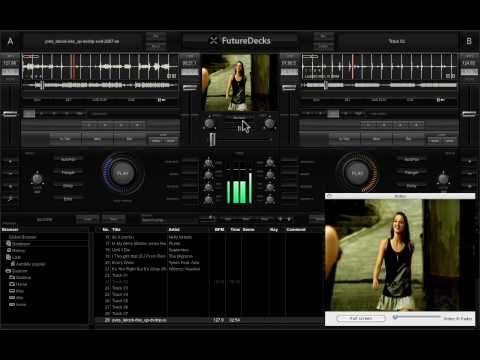Enable the Echo effect on deck A
Image resolution: width=480 pixels, height=360 pixels.
pyautogui.click(x=68, y=199)
